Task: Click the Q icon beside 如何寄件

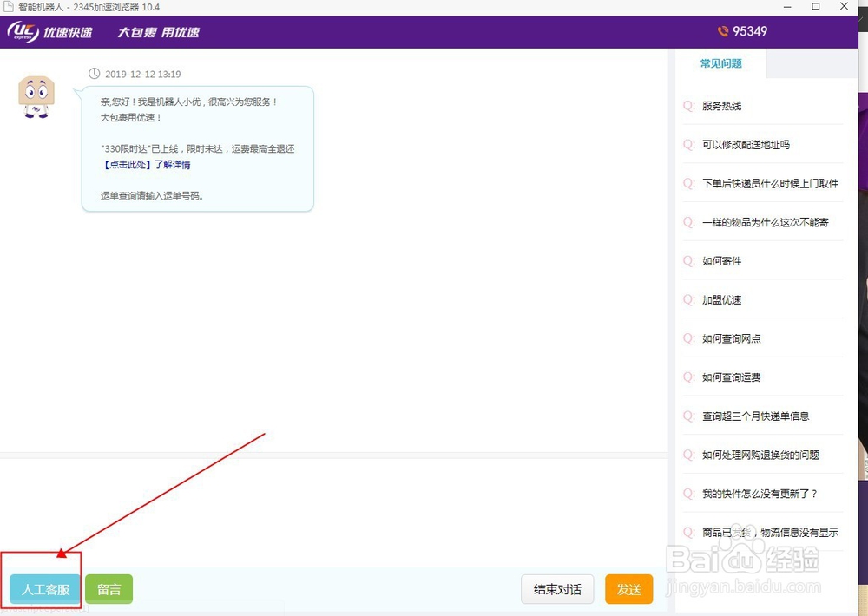Action: tap(688, 260)
